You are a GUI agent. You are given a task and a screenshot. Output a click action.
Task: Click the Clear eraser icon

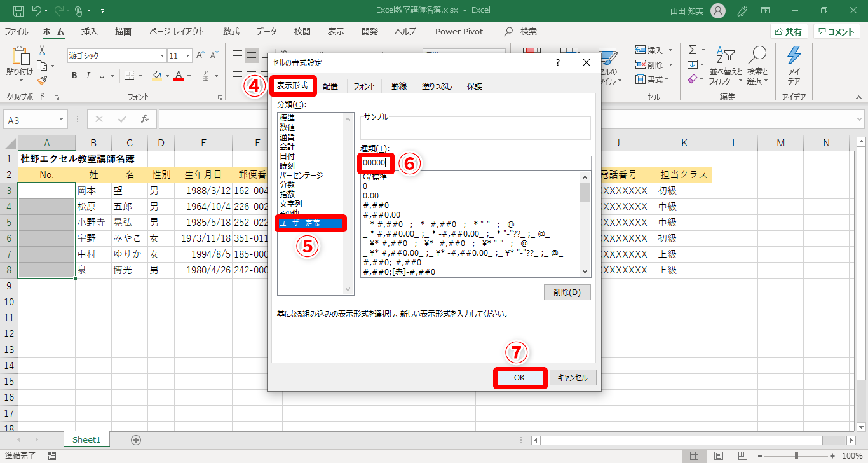tap(693, 79)
